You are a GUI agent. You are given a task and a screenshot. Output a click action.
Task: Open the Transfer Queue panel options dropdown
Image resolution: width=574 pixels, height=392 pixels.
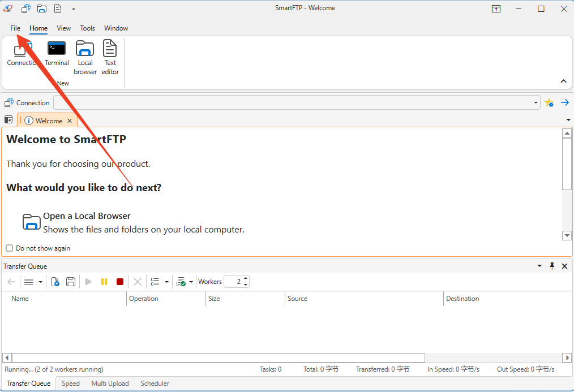tap(539, 266)
